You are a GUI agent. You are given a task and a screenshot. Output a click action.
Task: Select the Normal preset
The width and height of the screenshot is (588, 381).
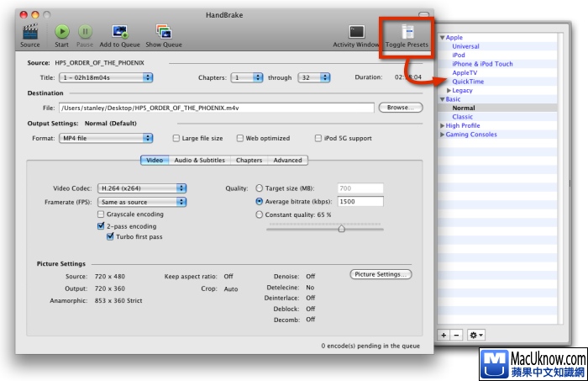464,108
